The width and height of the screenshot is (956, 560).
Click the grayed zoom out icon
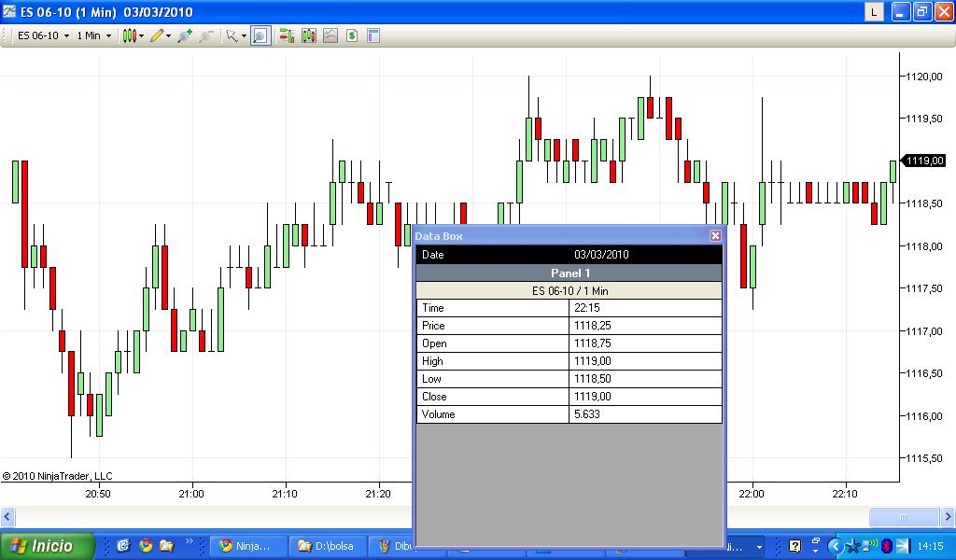click(206, 36)
